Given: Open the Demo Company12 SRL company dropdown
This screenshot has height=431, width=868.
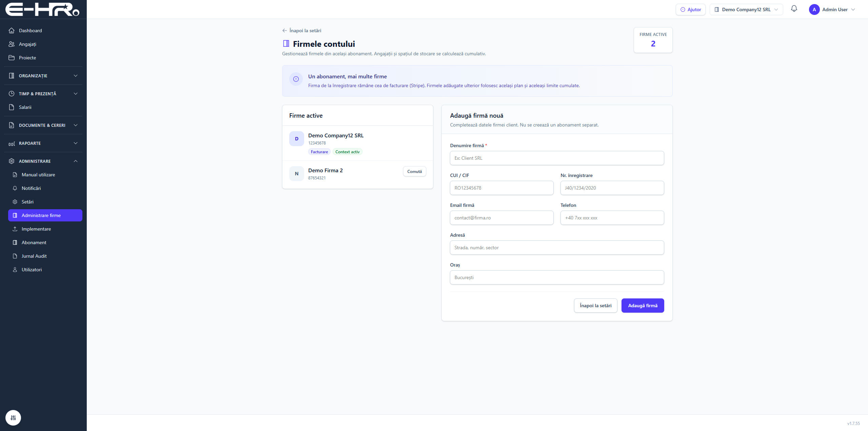Looking at the screenshot, I should click(746, 9).
